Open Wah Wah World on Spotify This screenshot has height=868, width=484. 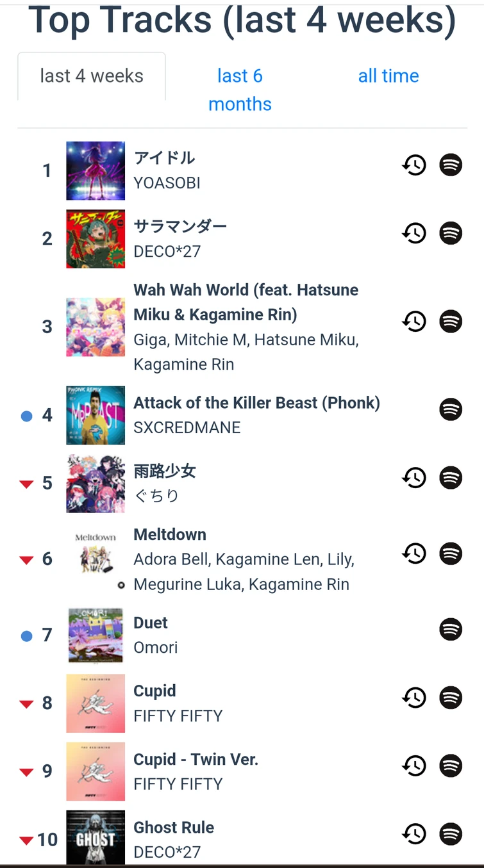coord(451,320)
